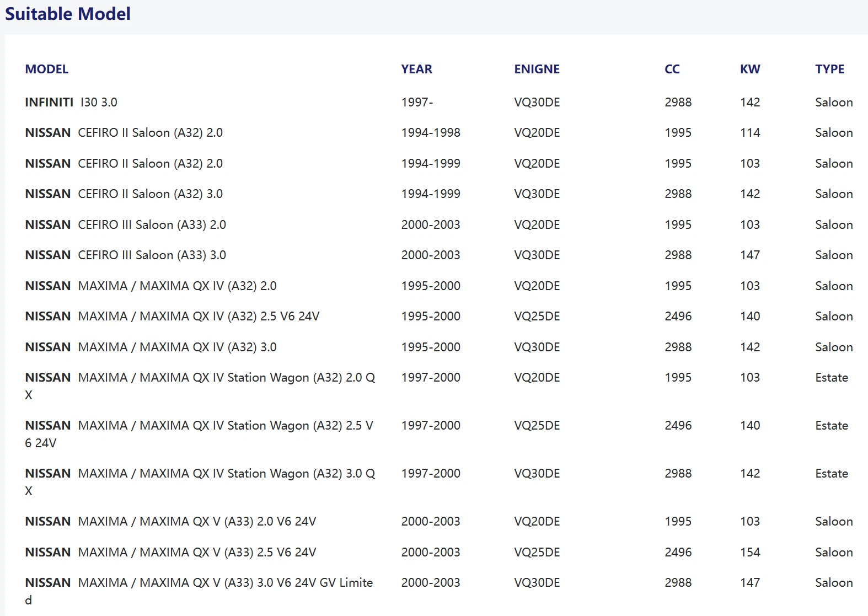
Task: Select the CC column header
Action: click(672, 69)
